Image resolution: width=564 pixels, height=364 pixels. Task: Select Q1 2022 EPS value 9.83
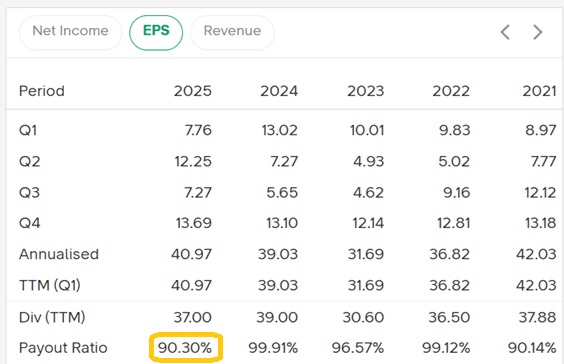[455, 130]
